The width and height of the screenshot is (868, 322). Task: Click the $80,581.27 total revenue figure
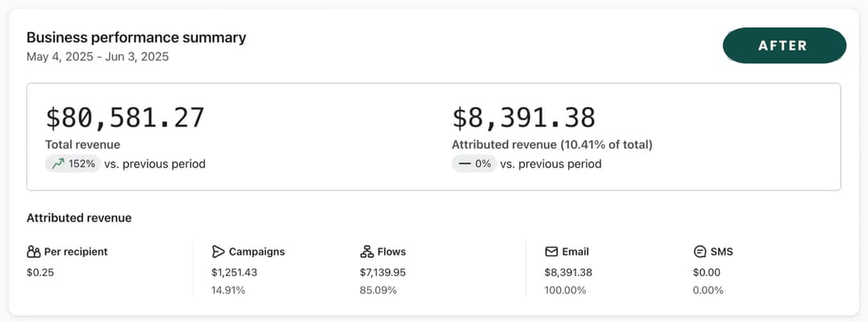[125, 117]
